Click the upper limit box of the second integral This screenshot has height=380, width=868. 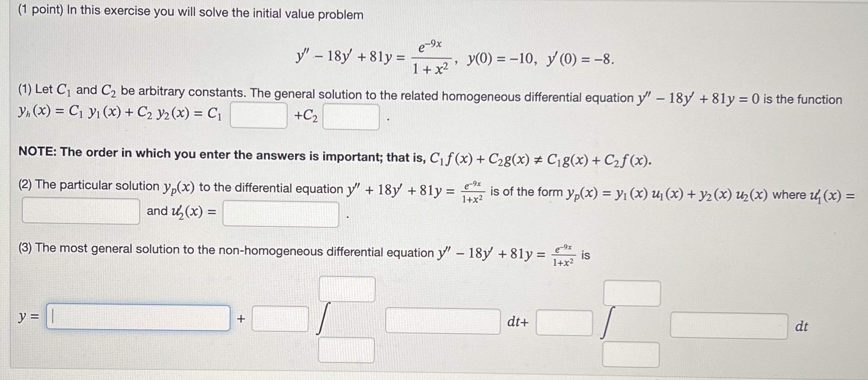coord(632,294)
